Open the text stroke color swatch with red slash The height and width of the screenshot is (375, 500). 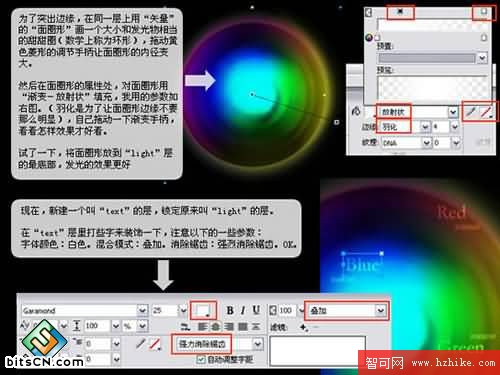tap(154, 344)
